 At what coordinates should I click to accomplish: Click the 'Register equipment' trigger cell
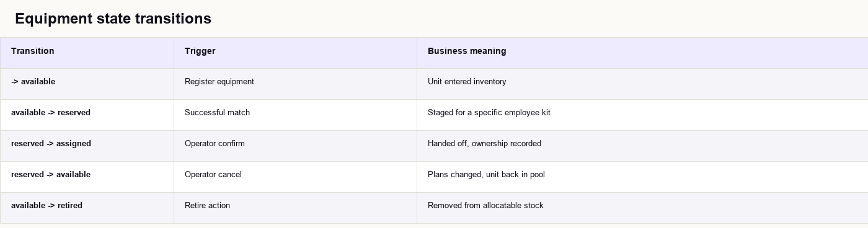click(295, 84)
